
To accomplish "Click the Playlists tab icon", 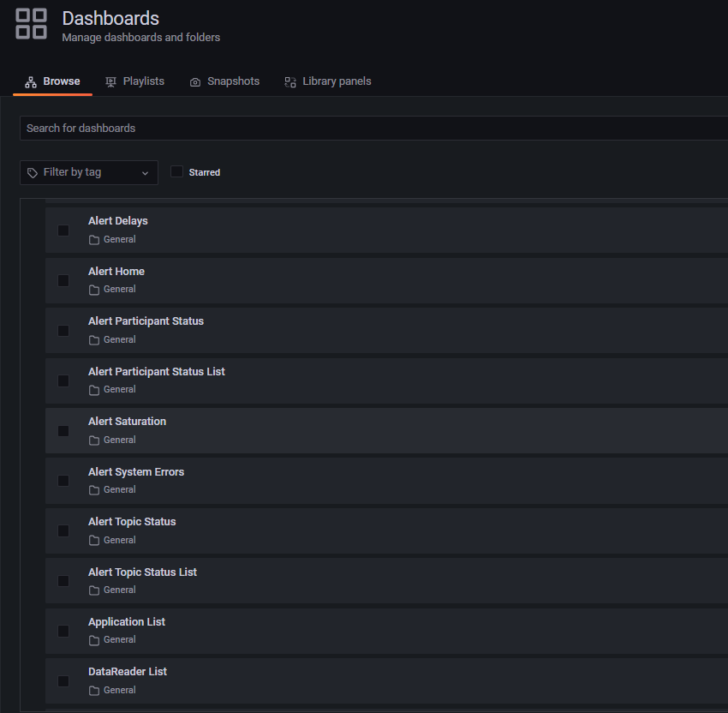I will point(110,81).
